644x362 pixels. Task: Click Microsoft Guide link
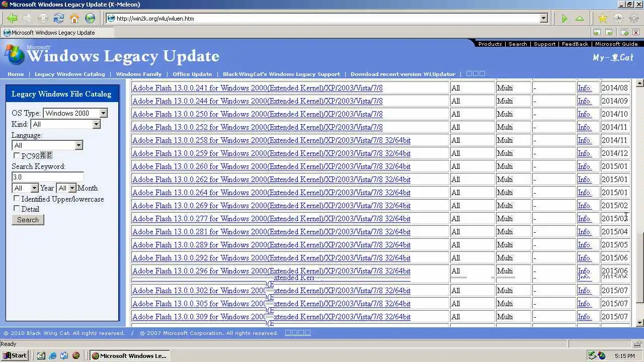(616, 44)
